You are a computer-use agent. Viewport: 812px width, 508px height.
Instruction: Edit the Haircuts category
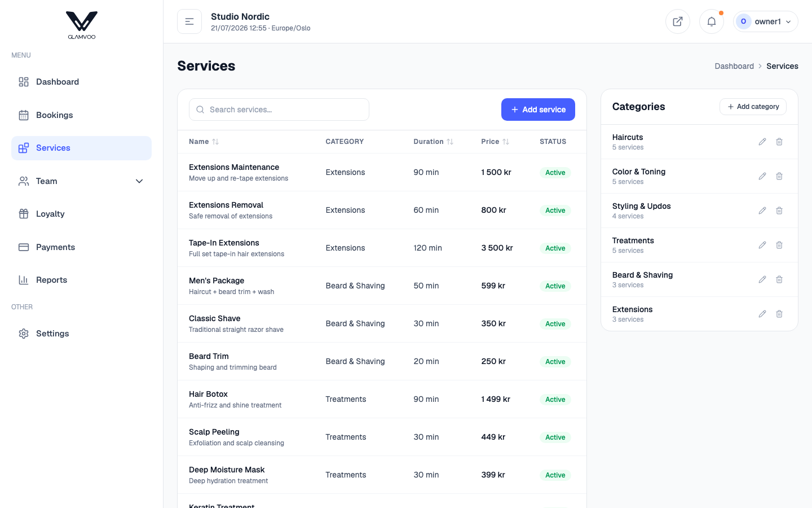tap(762, 142)
